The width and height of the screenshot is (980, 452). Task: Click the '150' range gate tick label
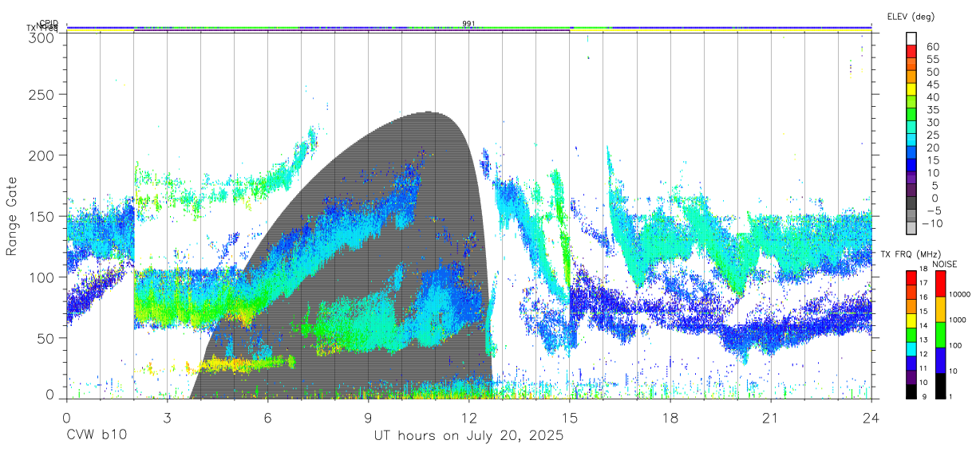[x=41, y=216]
